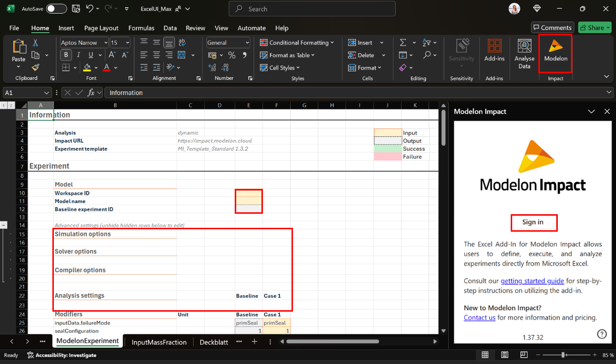Image resolution: width=616 pixels, height=364 pixels.
Task: Decrease decimal places
Action: pos(225,67)
